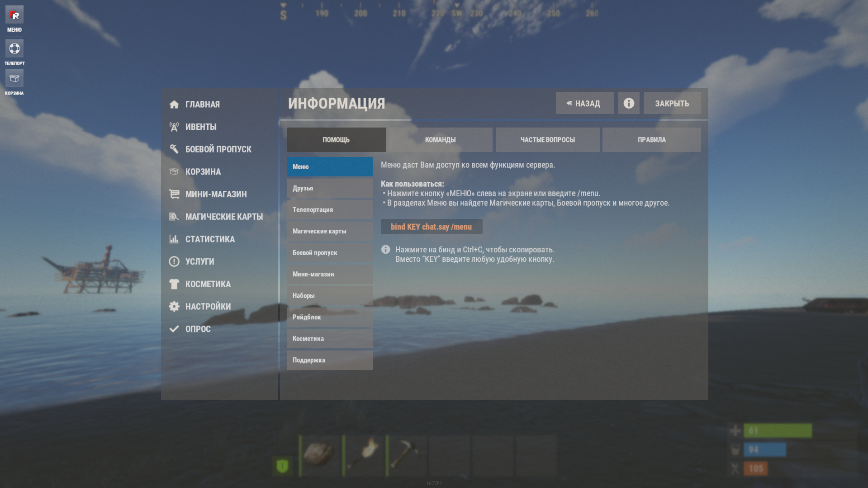Click the ТЕЛЕПОРТ lifebuoy icon
Screen dimensions: 868x488
coord(14,48)
